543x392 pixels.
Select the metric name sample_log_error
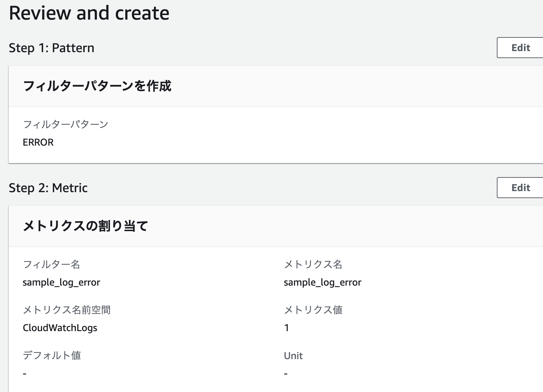click(323, 282)
